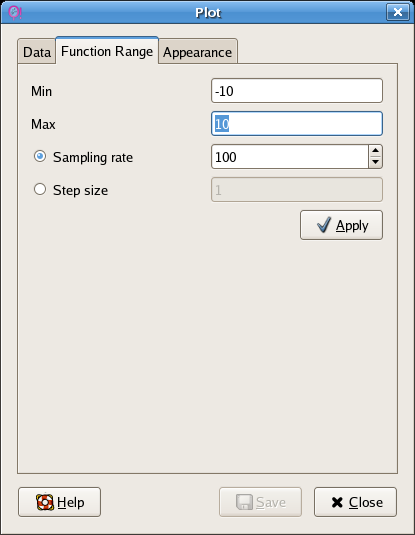Increase sampling rate with the up arrow
Viewport: 415px width, 535px height.
click(x=375, y=150)
